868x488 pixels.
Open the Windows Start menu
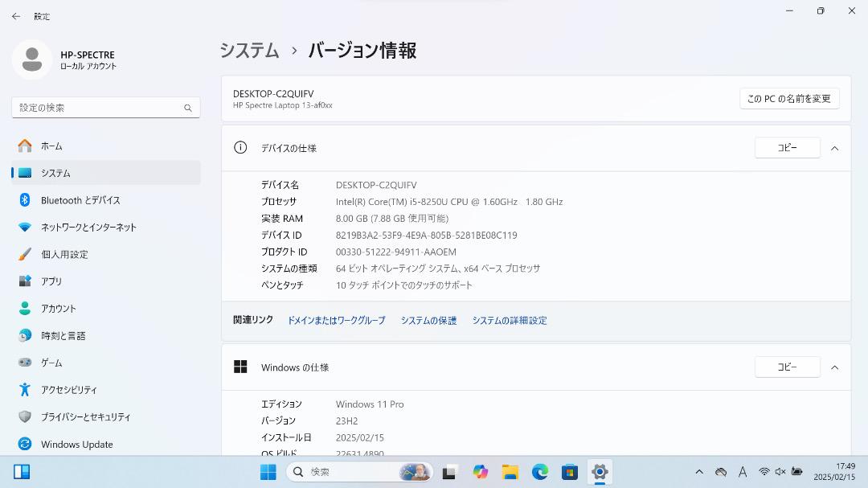point(268,472)
